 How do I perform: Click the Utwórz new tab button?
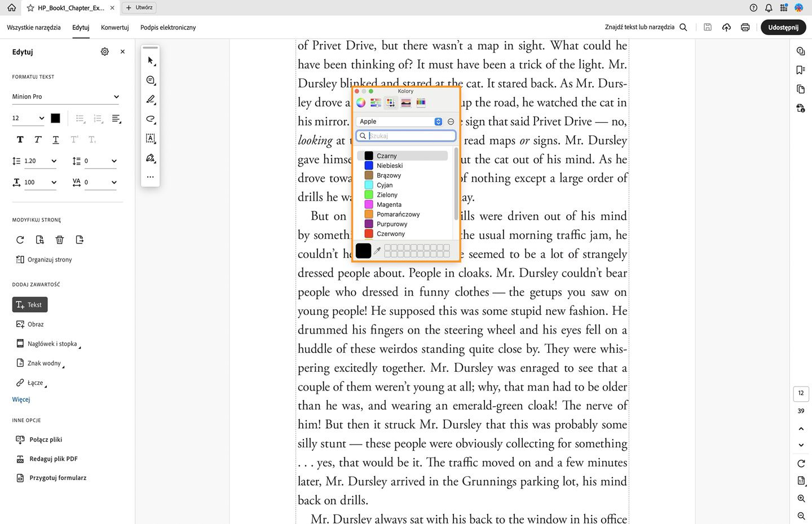tap(139, 8)
